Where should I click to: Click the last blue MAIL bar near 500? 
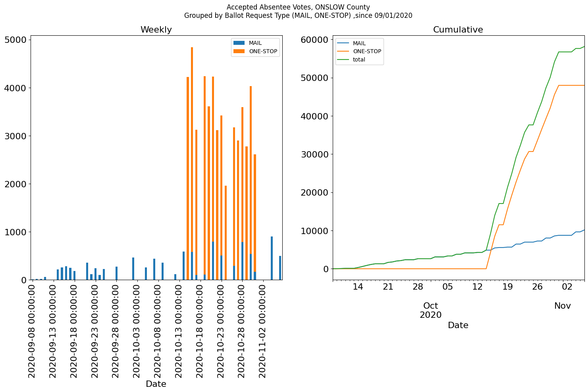pyautogui.click(x=280, y=268)
